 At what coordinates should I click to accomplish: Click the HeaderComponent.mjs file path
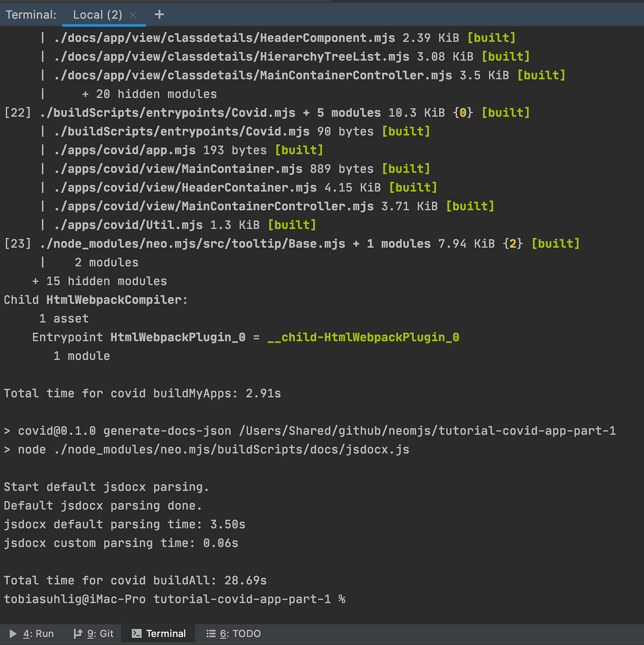[224, 38]
